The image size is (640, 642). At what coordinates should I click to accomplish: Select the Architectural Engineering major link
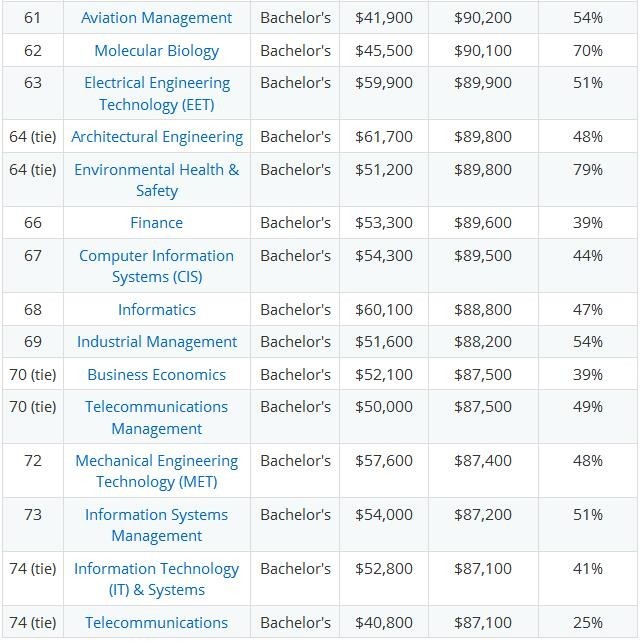point(157,136)
